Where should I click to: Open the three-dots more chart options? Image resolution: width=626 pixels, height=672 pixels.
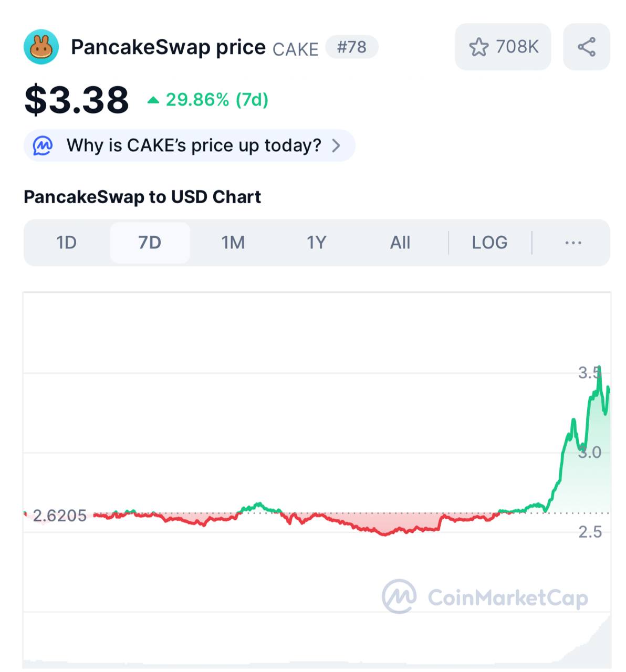click(573, 243)
